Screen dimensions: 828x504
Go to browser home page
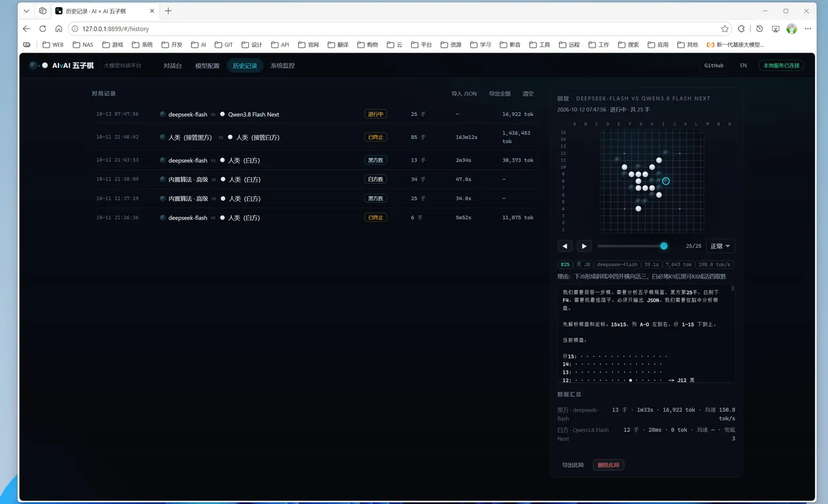59,28
